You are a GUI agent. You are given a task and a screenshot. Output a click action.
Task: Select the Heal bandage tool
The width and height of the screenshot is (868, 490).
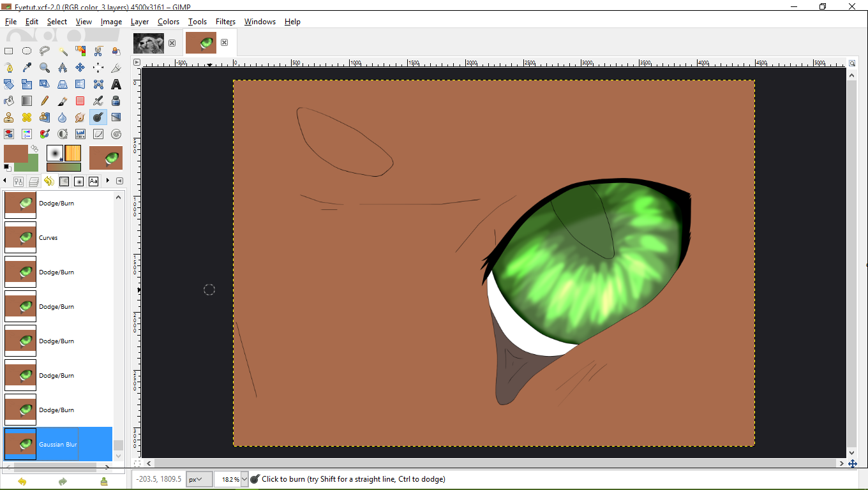tap(27, 117)
